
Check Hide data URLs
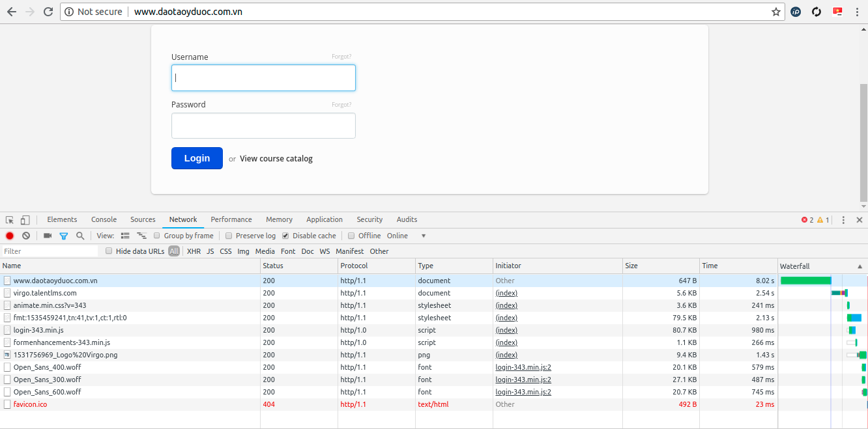(109, 251)
